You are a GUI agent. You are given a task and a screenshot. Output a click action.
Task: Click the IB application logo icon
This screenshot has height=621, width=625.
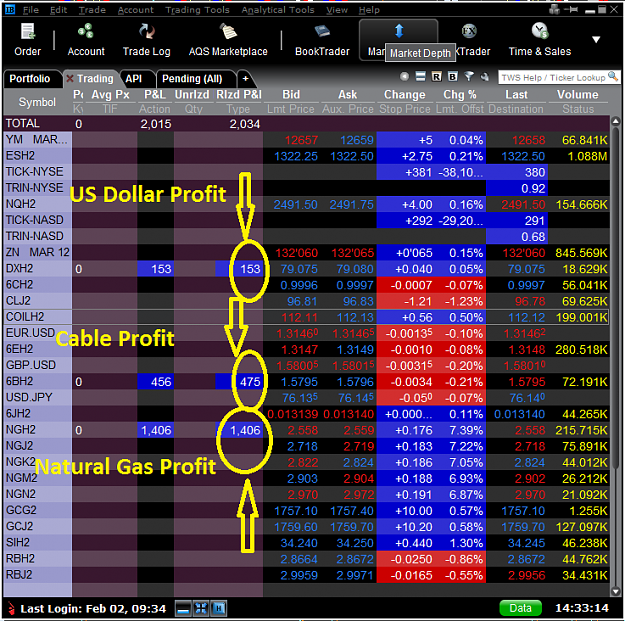pyautogui.click(x=10, y=9)
